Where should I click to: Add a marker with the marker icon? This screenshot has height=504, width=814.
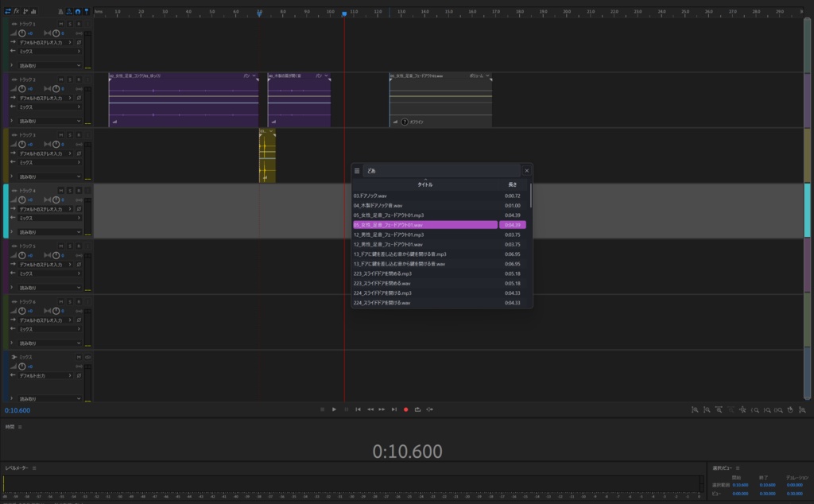(x=87, y=11)
